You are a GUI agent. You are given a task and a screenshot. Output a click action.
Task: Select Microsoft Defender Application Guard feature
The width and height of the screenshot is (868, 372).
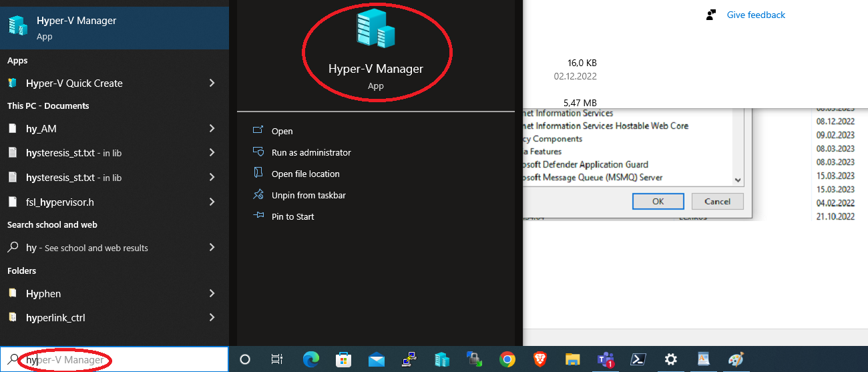[586, 165]
